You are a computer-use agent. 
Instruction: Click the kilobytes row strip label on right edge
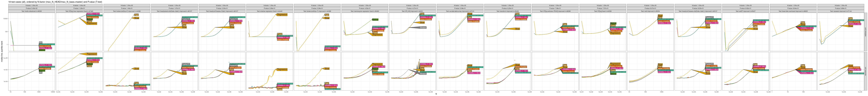[866, 32]
